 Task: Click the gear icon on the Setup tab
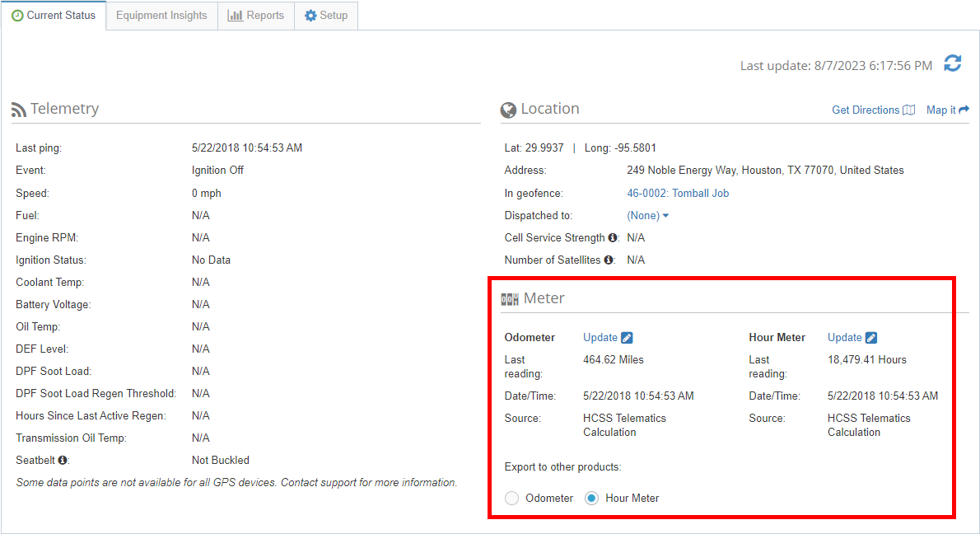tap(308, 15)
